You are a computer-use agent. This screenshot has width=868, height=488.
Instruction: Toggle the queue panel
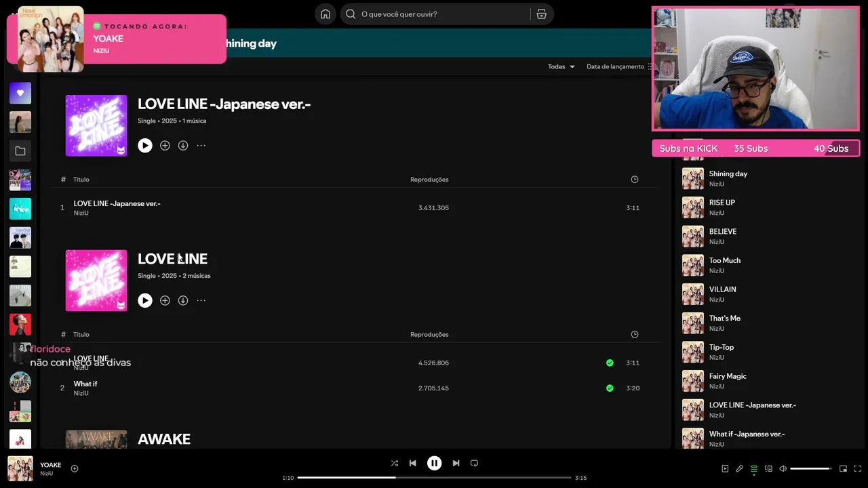pyautogui.click(x=754, y=469)
